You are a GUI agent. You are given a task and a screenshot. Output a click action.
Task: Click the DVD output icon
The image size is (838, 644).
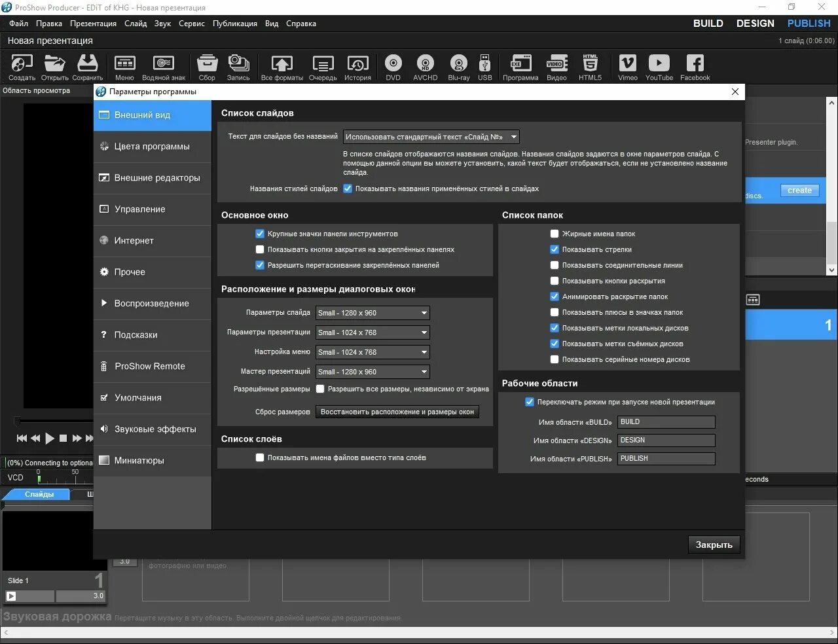coord(393,67)
